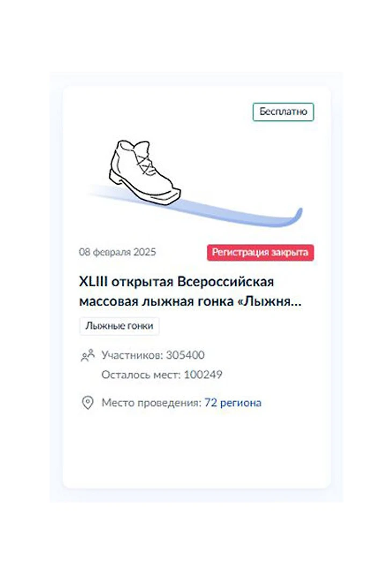Click the location pin icon
392x574 pixels.
pos(88,403)
